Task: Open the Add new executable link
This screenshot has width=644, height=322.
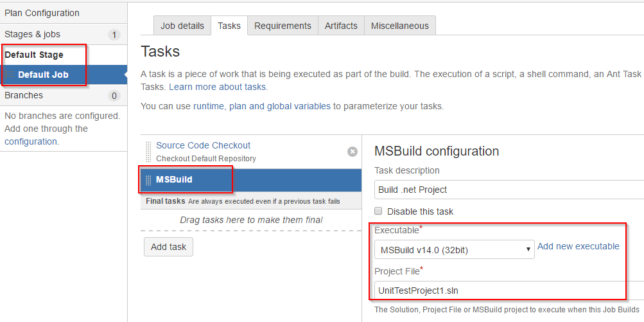Action: click(579, 246)
